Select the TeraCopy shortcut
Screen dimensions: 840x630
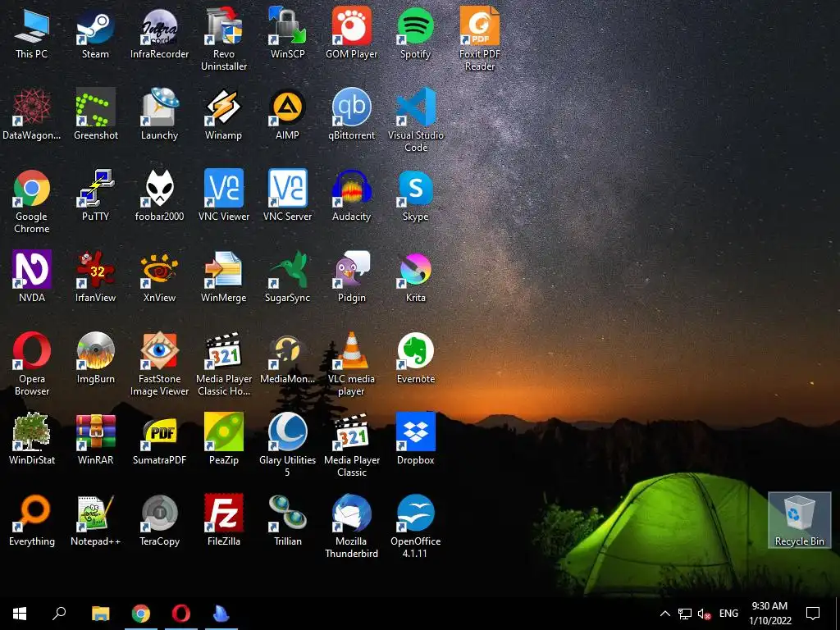tap(160, 521)
